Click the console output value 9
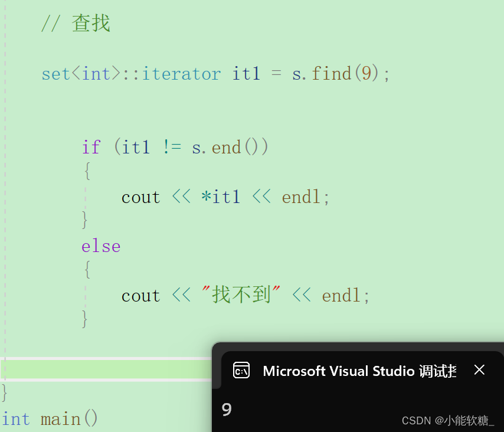 click(227, 410)
